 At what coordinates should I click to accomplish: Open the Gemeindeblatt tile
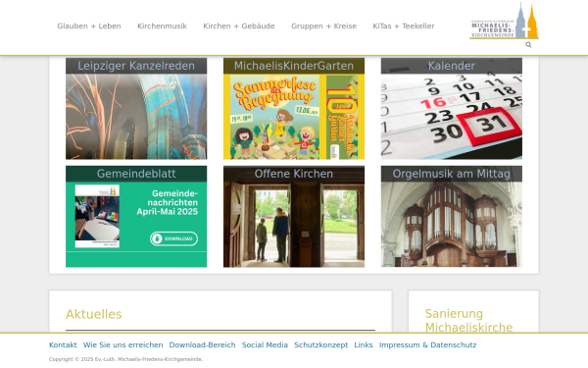coord(136,217)
